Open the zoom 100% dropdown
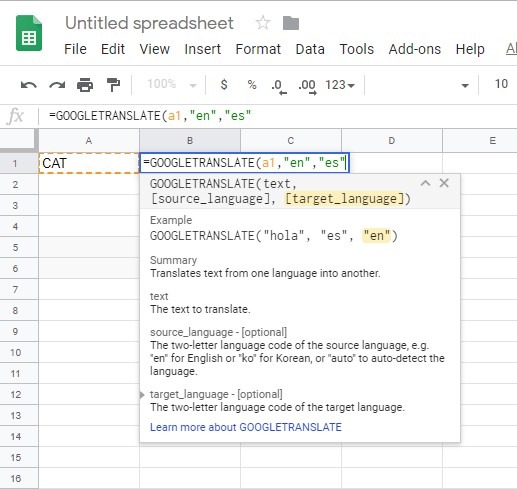Viewport: 517px width, 489px height. tap(171, 84)
